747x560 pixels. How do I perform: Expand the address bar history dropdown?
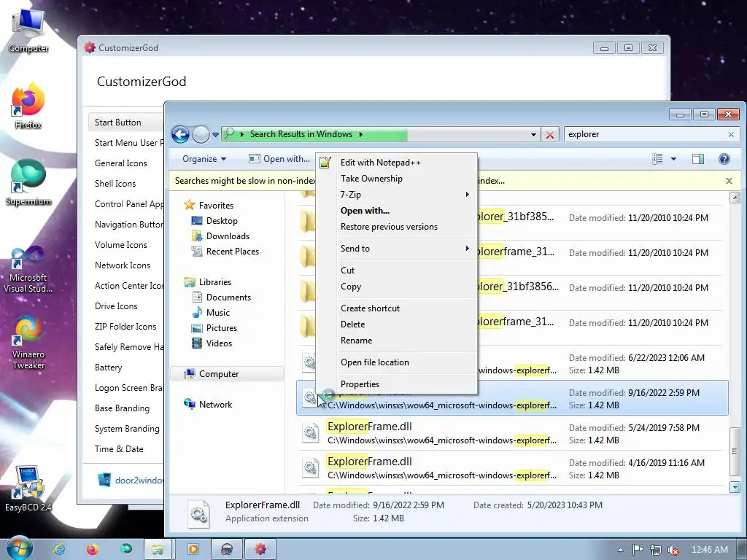(533, 135)
